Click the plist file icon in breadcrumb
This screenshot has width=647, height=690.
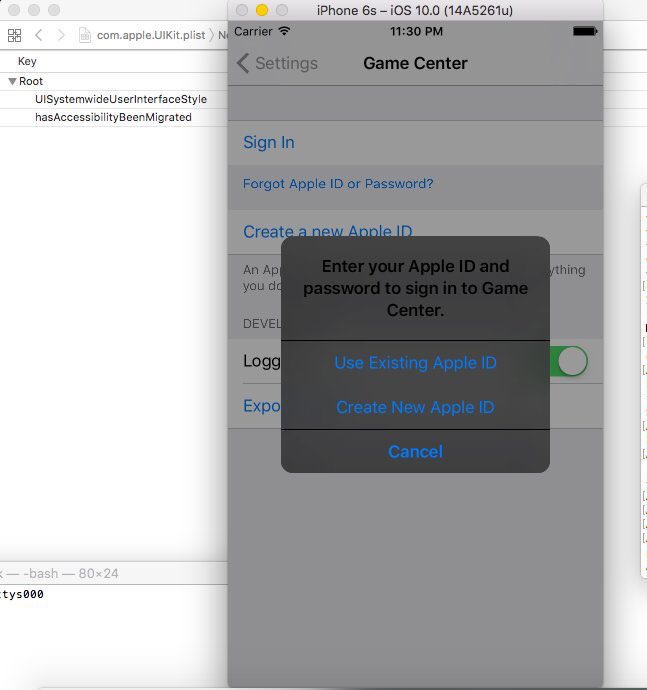pos(85,35)
